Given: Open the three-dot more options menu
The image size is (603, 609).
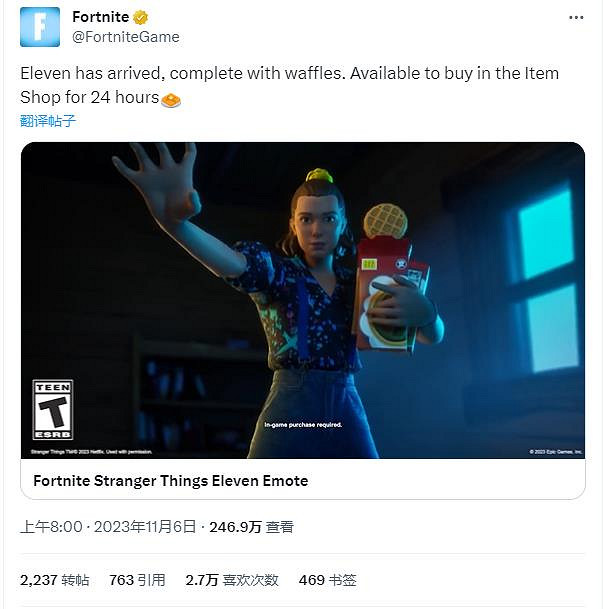Looking at the screenshot, I should (x=575, y=18).
